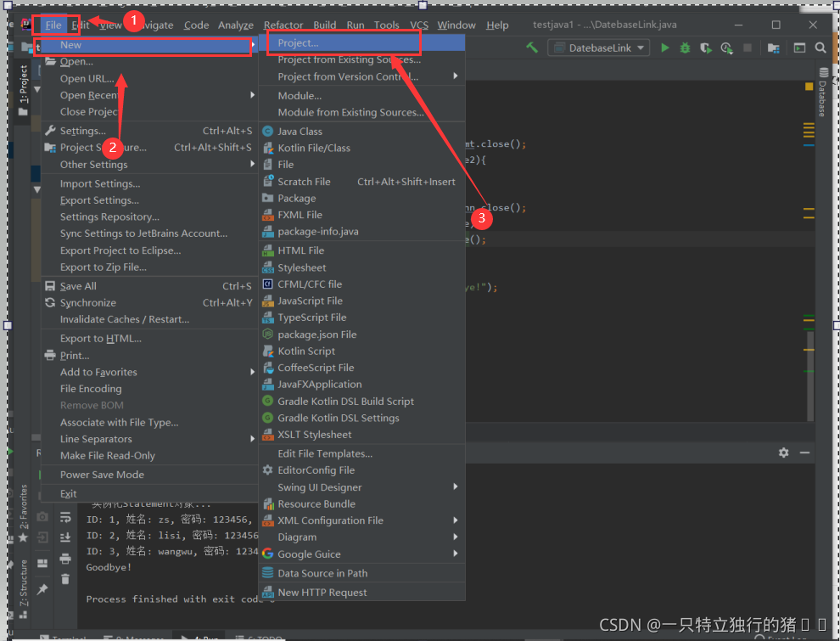Expand the Swing UI Designer submenu
Viewport: 840px width, 641px height.
(361, 487)
